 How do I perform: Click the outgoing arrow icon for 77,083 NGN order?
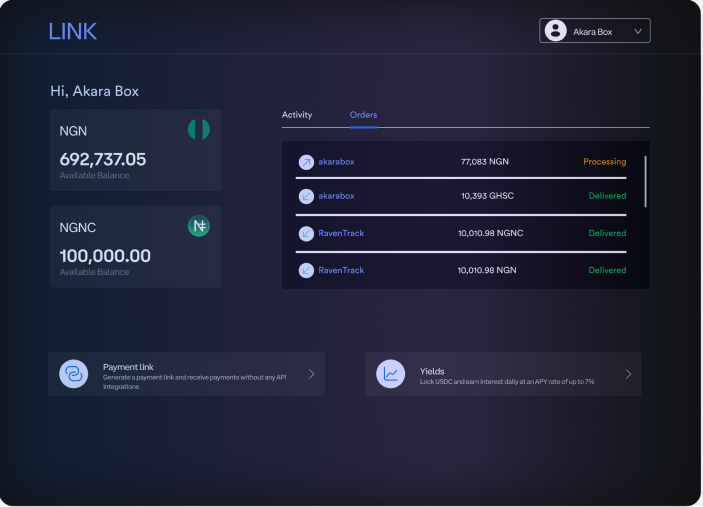pyautogui.click(x=306, y=162)
